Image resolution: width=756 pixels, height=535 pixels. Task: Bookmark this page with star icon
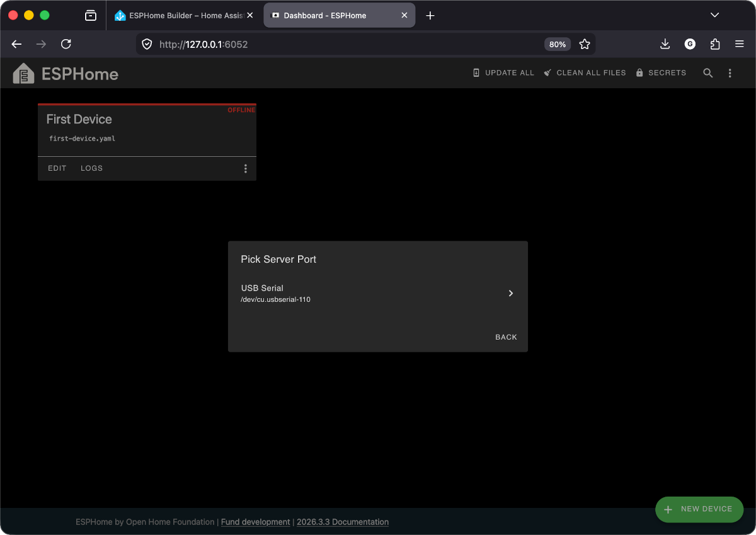click(x=585, y=44)
